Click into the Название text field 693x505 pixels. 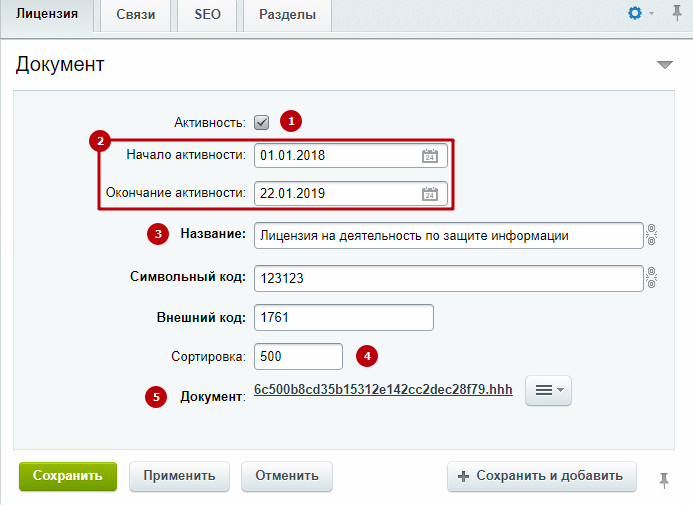pos(449,235)
